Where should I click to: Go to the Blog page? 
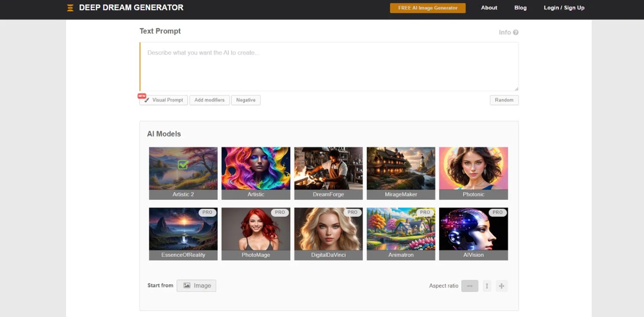click(520, 8)
